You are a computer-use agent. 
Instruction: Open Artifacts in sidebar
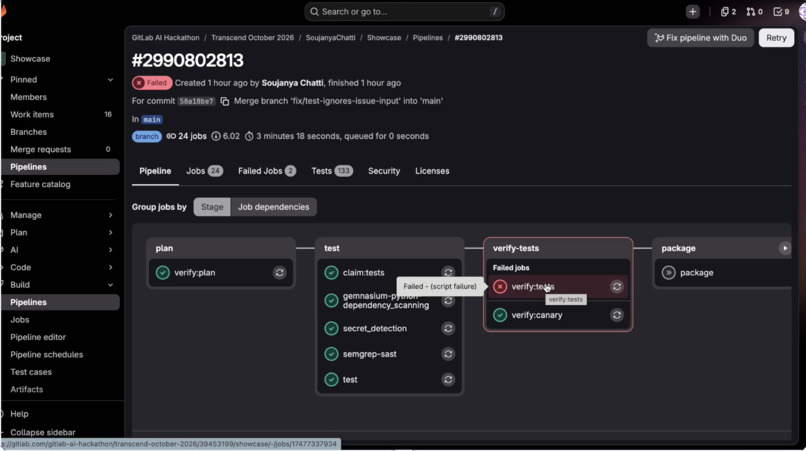pyautogui.click(x=27, y=389)
